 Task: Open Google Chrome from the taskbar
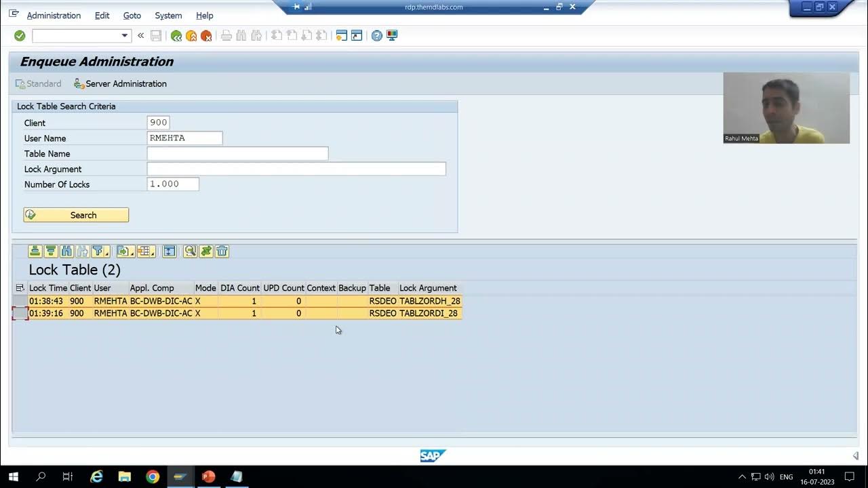(x=153, y=476)
